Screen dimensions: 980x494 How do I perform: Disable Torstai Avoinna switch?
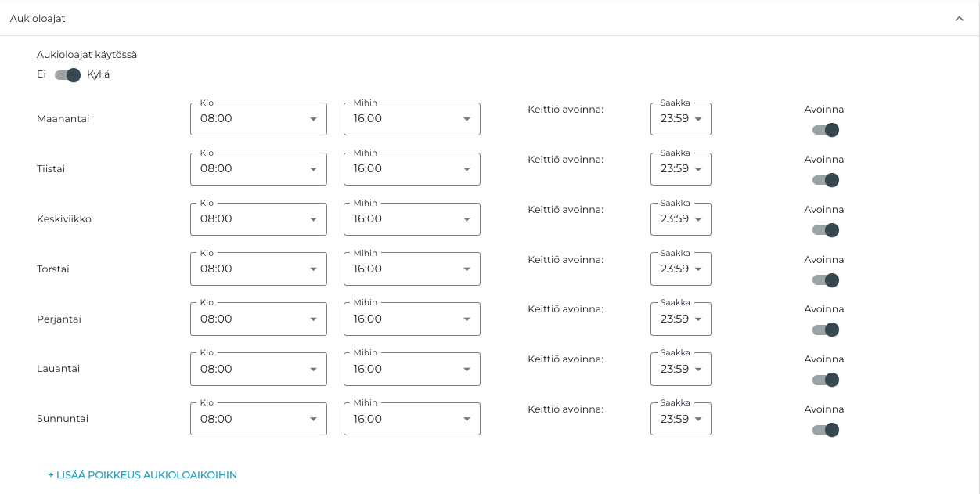tap(825, 280)
